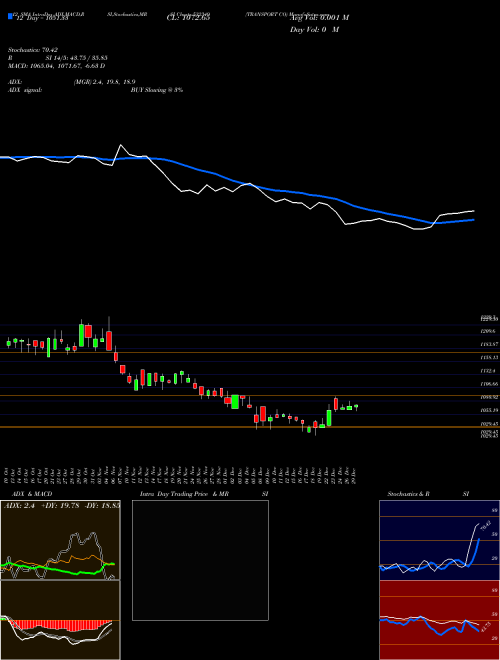Click the blue 12 Day SMA legend square
The width and height of the screenshot is (500, 660).
[x=10, y=16]
